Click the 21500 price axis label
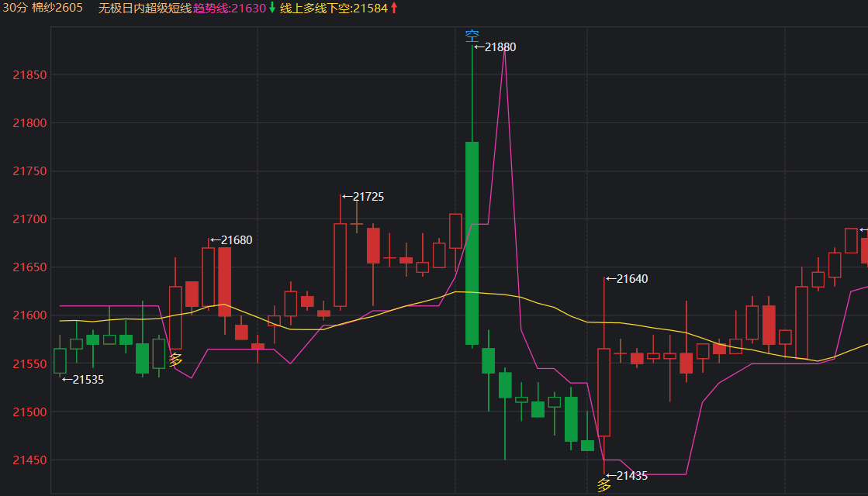The width and height of the screenshot is (868, 496). [x=30, y=412]
